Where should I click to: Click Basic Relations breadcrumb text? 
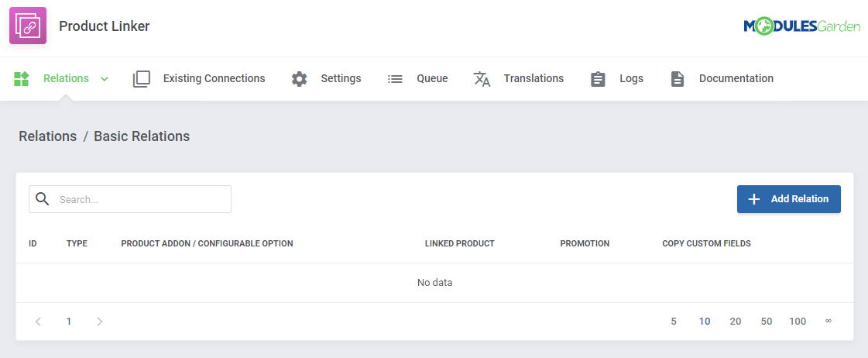pos(142,136)
